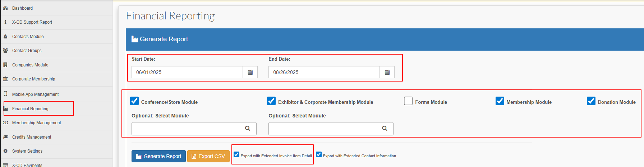Click the search icon in second Select Module field
Screen dimensions: 644x167
point(385,128)
